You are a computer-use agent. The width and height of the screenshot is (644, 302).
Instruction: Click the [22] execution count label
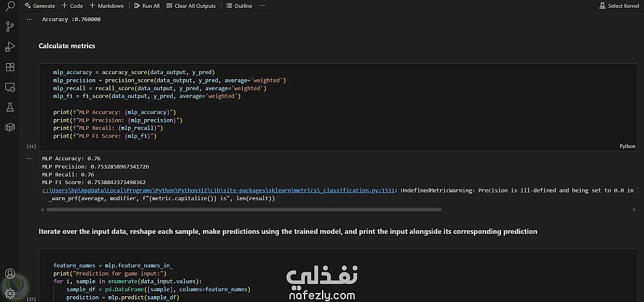[x=31, y=299]
